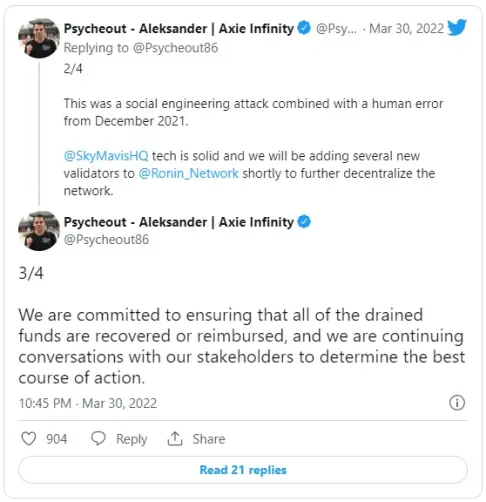The image size is (486, 502).
Task: Click the 10:45 PM · Mar 30, 2022 timestamp
Action: point(88,403)
